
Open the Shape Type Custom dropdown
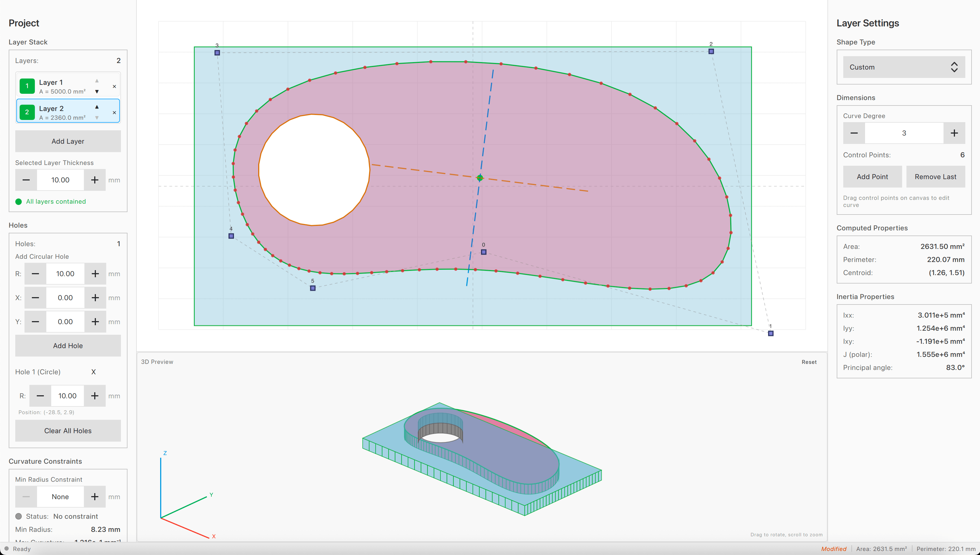pyautogui.click(x=903, y=67)
